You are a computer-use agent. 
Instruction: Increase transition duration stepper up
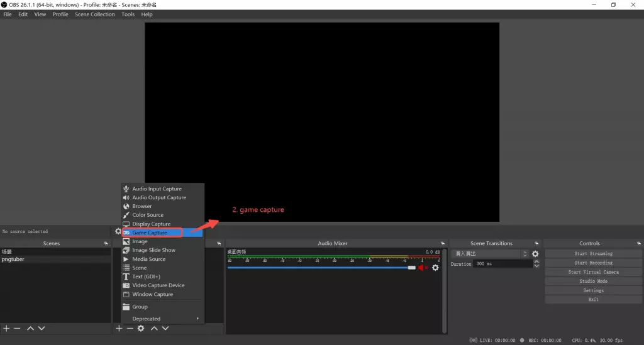pyautogui.click(x=536, y=262)
